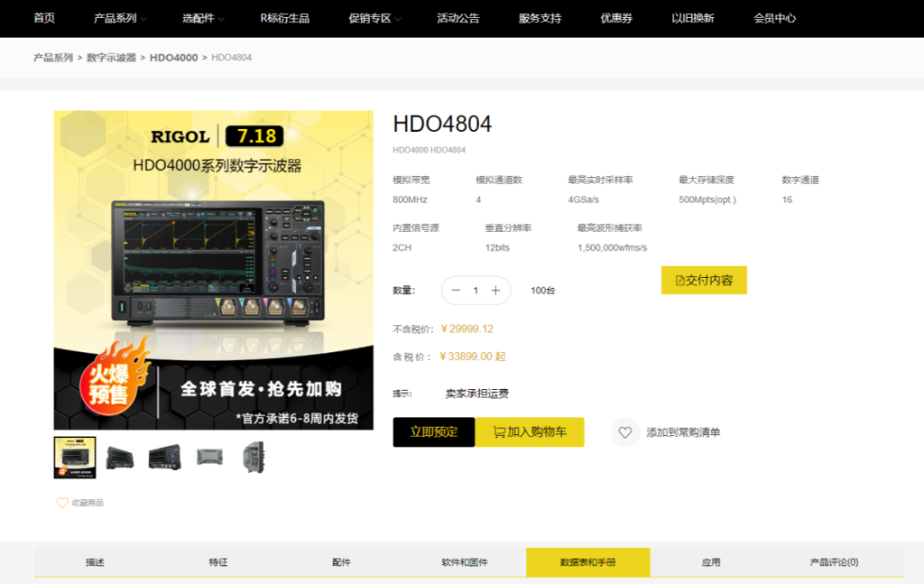Click the 立即预定 button
Screen dimensions: 924x584
434,432
